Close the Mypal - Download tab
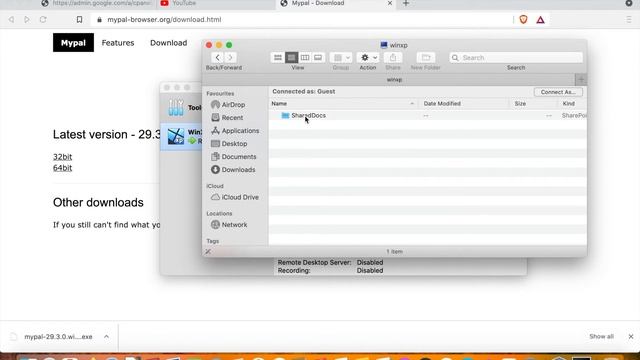Image resolution: width=640 pixels, height=360 pixels. tap(390, 3)
